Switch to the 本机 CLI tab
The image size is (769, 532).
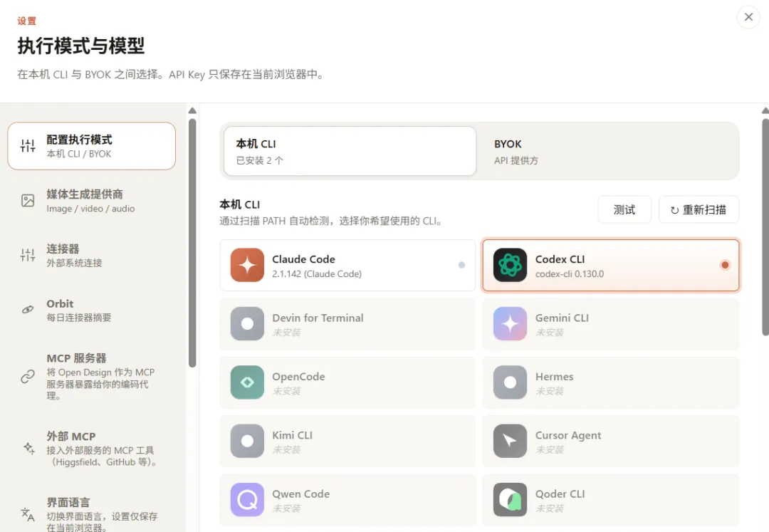coord(350,151)
